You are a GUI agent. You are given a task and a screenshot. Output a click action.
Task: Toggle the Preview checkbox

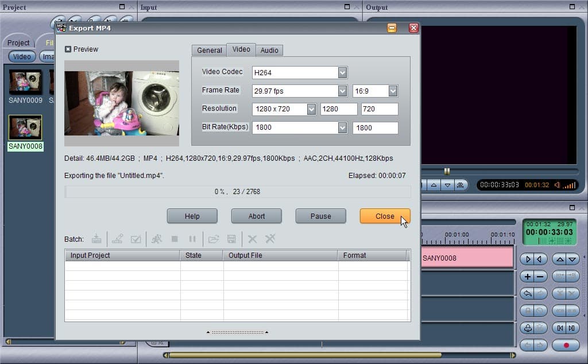pos(68,49)
